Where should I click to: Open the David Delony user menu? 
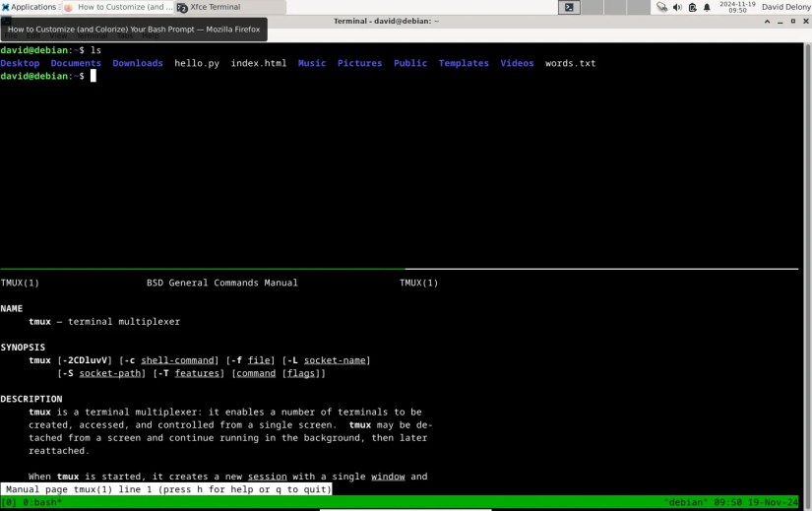785,7
